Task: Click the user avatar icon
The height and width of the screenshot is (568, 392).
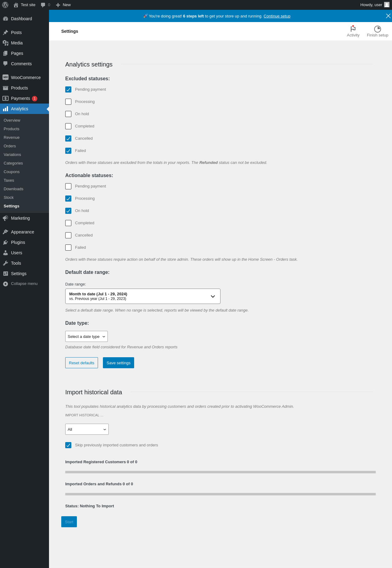Action: (x=387, y=5)
